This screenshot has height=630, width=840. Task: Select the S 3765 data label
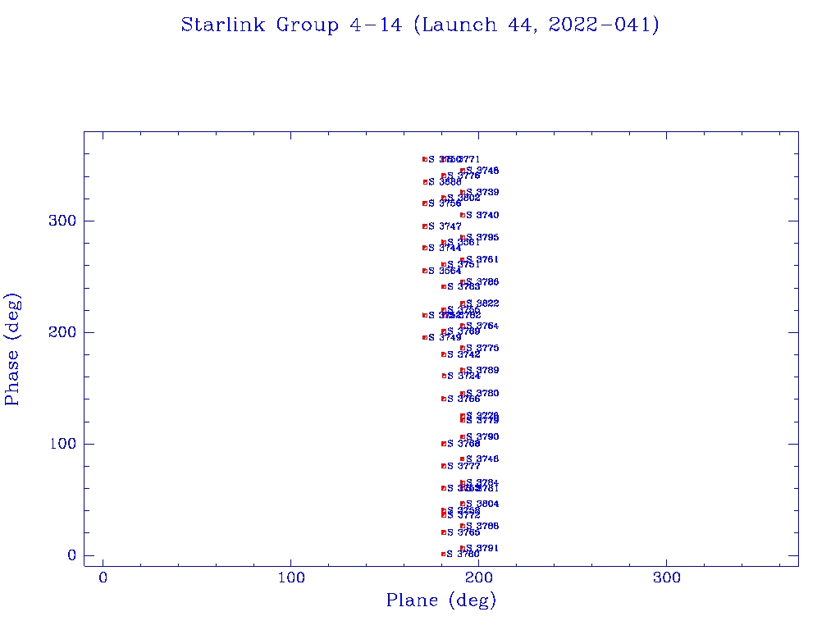463,532
